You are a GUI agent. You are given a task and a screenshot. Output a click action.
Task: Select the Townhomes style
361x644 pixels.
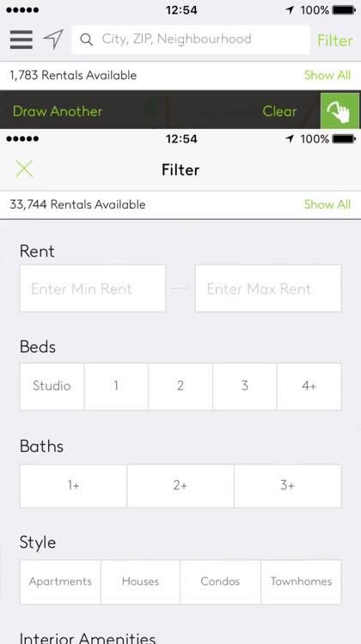[x=301, y=581]
